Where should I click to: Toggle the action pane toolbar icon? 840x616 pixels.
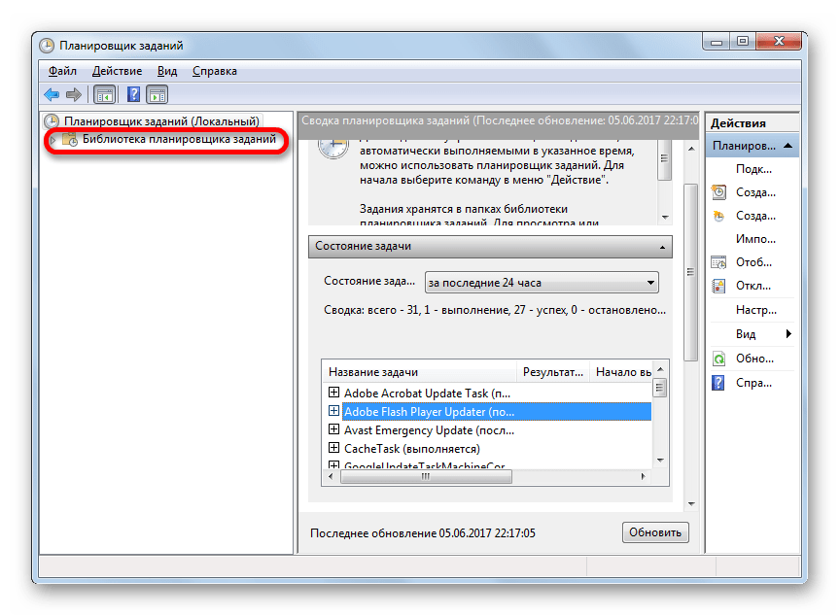(157, 94)
